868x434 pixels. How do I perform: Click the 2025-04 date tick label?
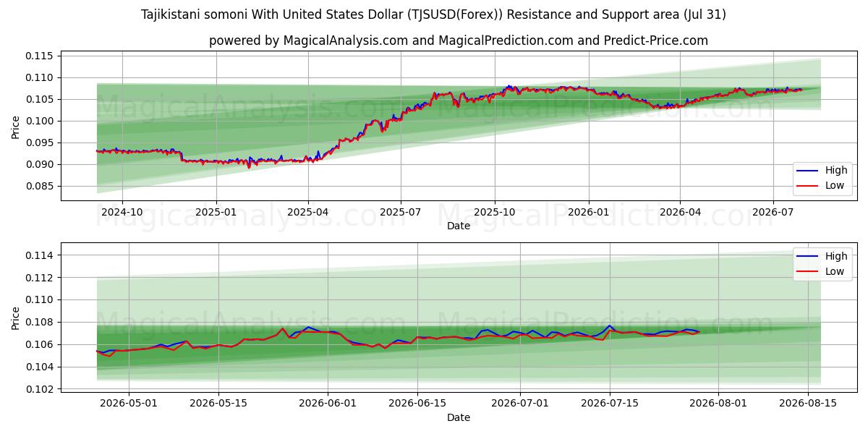[x=308, y=212]
